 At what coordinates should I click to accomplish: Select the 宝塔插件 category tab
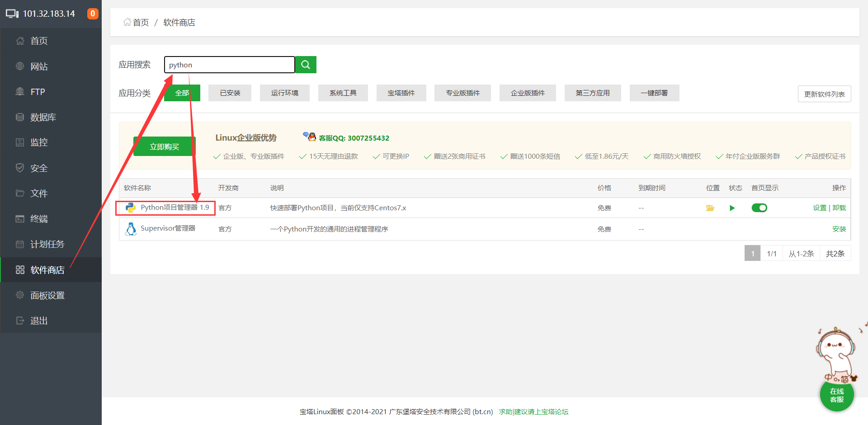(401, 93)
